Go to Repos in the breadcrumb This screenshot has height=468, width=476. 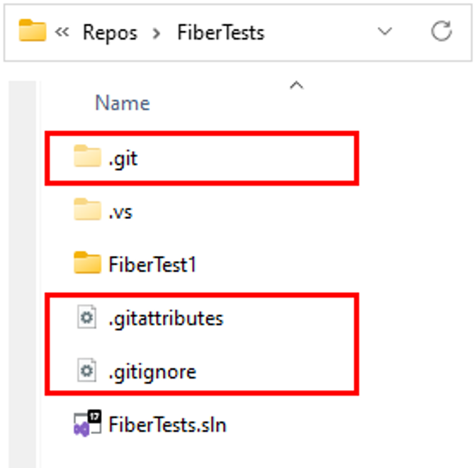coord(110,33)
